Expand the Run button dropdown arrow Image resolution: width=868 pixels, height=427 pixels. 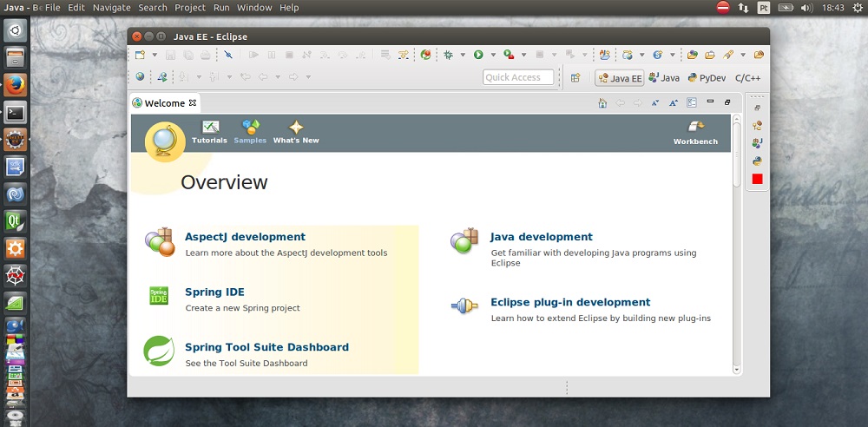[x=492, y=55]
